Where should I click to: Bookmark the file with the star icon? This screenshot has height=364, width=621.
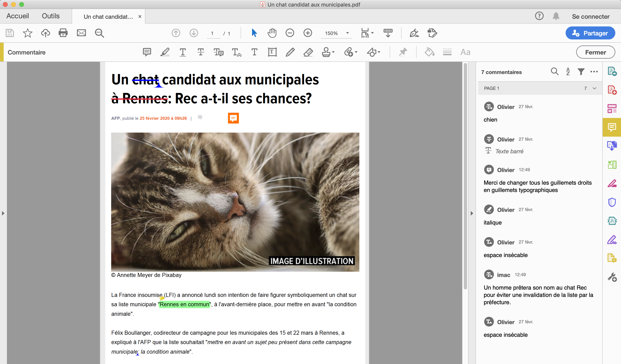click(28, 33)
